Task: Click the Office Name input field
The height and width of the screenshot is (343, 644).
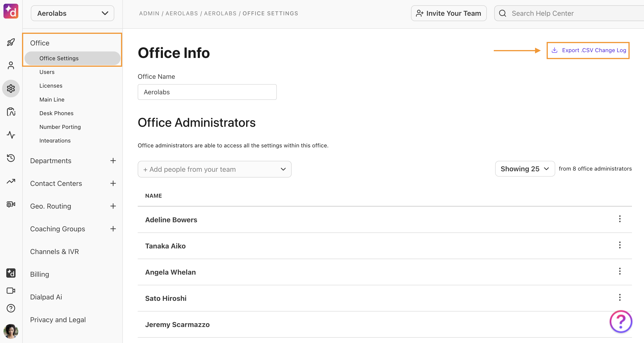Action: [x=207, y=92]
